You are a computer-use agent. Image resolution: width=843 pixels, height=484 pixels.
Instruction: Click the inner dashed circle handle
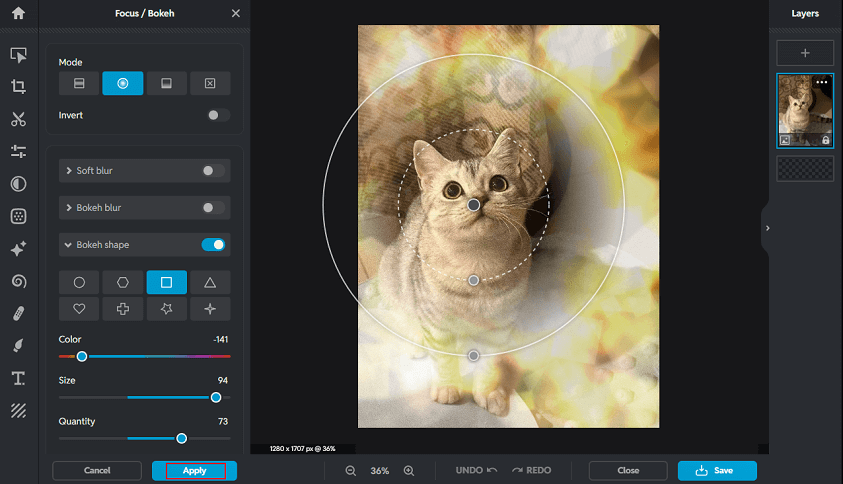(x=474, y=280)
